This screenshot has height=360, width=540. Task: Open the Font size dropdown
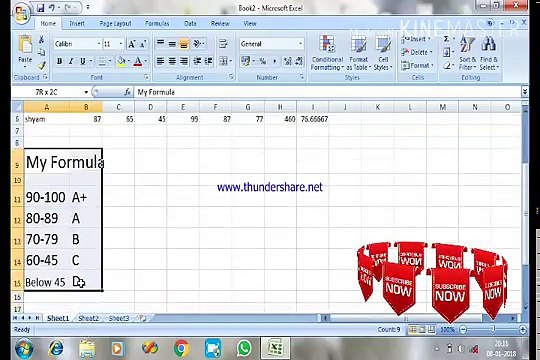(121, 44)
